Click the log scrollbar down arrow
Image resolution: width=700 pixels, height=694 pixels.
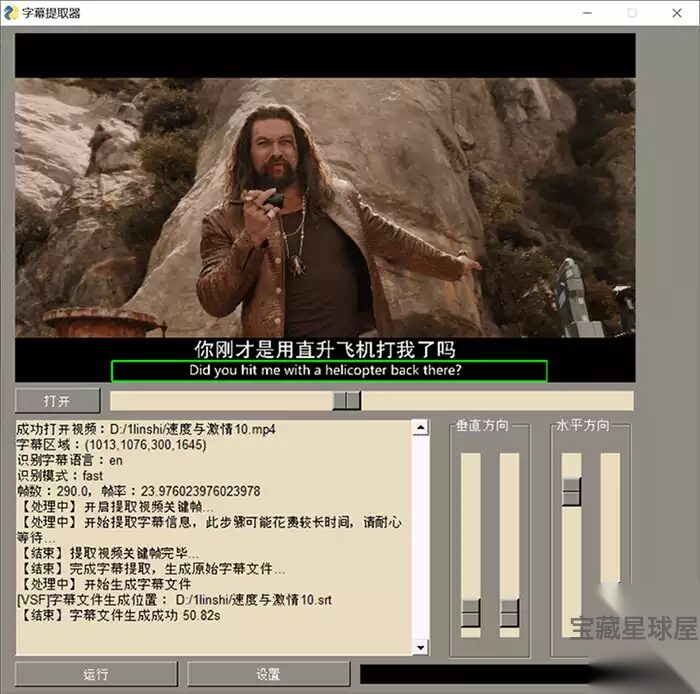coord(421,647)
